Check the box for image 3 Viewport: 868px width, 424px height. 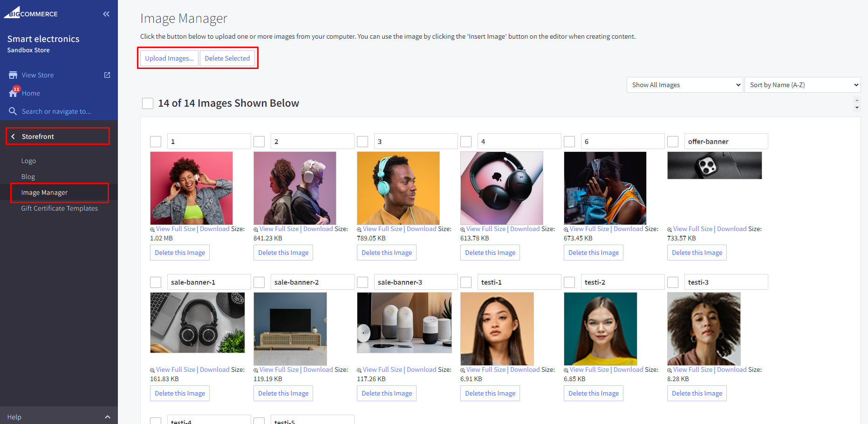click(362, 142)
